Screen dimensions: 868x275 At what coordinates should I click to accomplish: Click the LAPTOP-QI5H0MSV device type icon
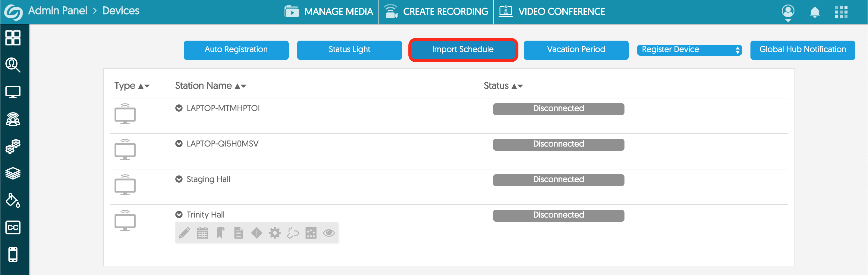point(125,149)
